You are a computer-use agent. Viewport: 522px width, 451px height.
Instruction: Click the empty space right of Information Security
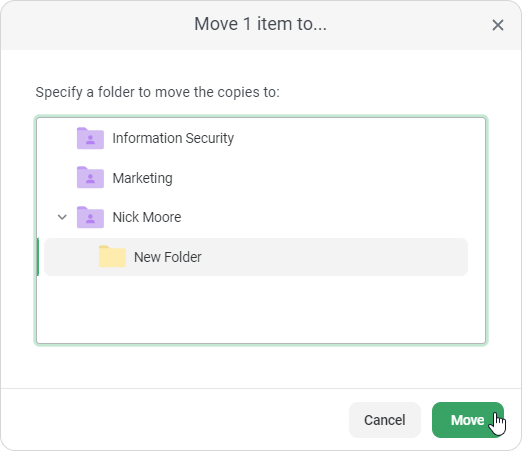(x=358, y=138)
